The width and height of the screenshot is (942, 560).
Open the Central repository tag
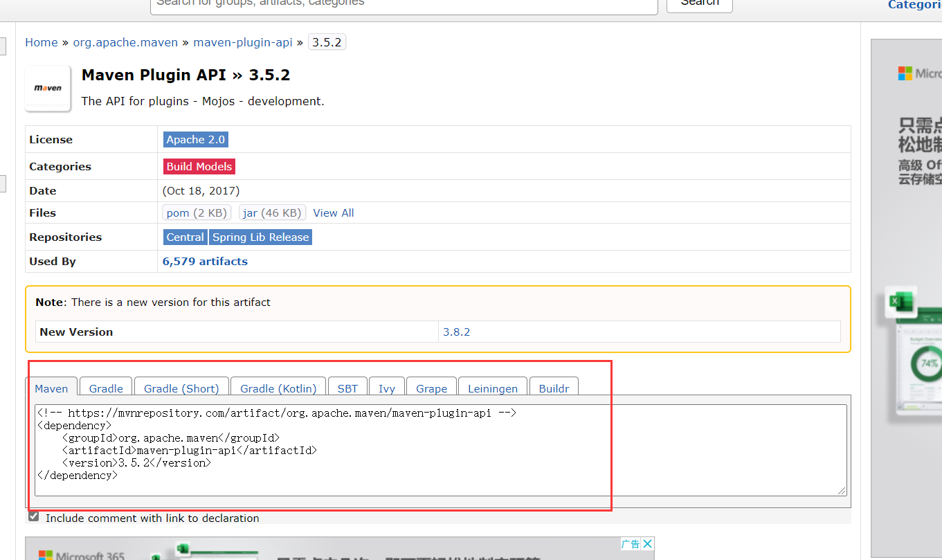point(185,237)
